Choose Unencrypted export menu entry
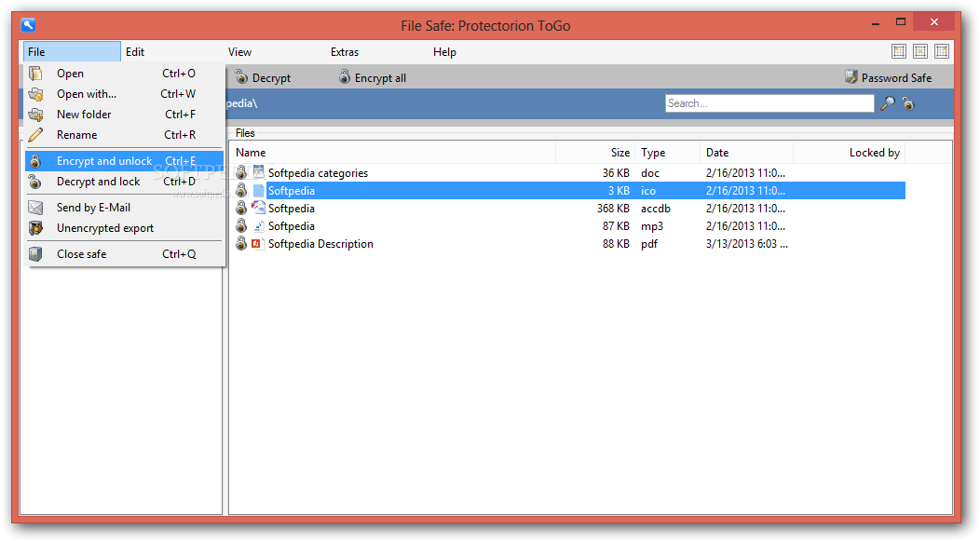The height and width of the screenshot is (542, 980). click(124, 228)
